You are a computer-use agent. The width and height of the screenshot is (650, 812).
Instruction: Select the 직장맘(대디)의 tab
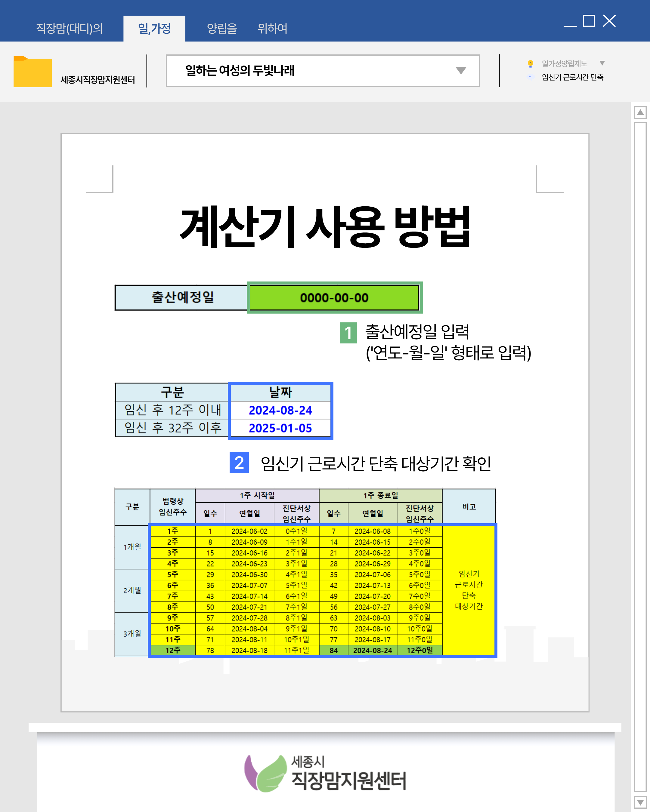point(69,28)
